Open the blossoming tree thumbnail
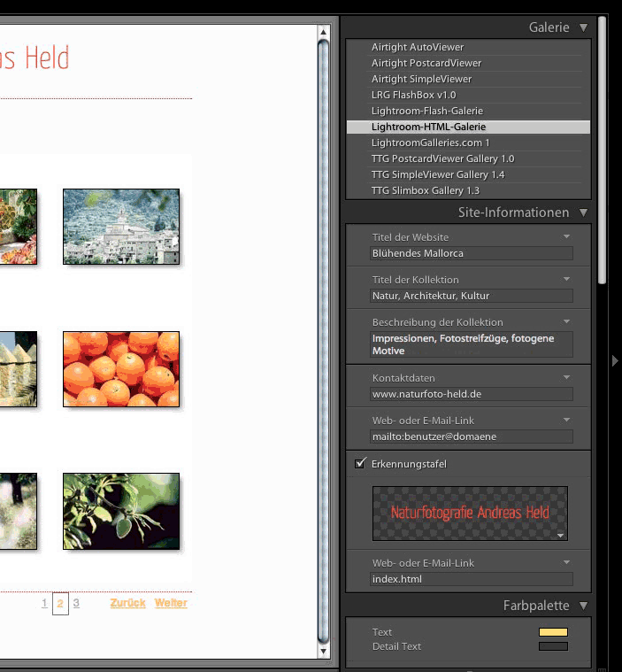This screenshot has height=672, width=622. (x=18, y=511)
